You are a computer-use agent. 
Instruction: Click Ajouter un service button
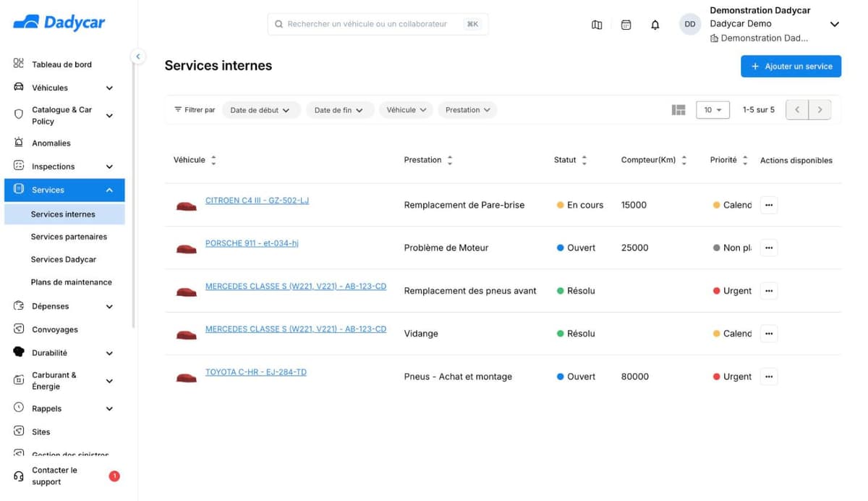(x=791, y=66)
